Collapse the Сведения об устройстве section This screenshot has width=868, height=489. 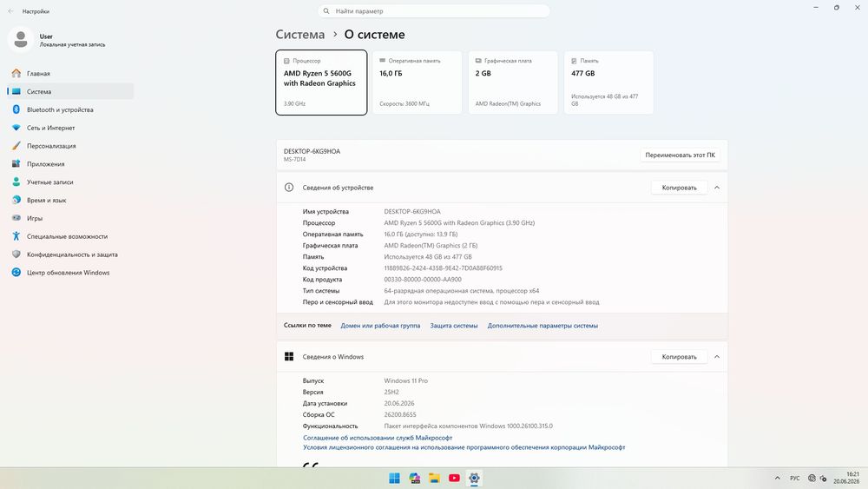[x=717, y=188]
